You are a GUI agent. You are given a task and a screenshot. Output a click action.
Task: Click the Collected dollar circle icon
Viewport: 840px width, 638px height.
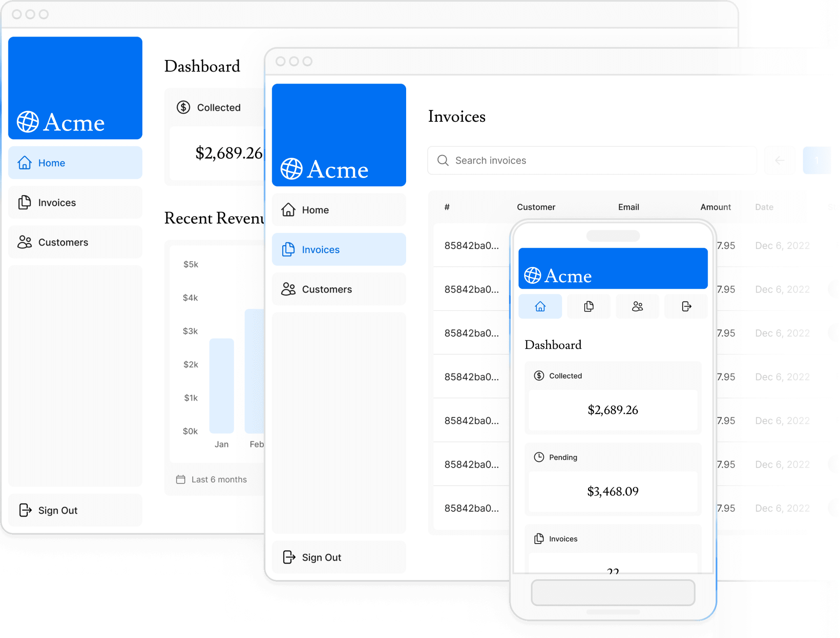coord(182,107)
